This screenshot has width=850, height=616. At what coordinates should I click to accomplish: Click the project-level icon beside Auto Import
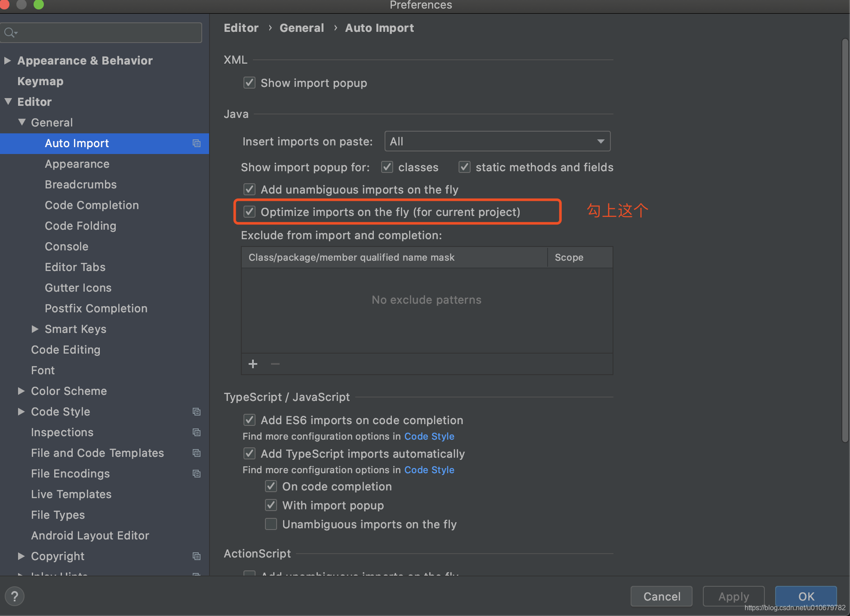pyautogui.click(x=197, y=143)
